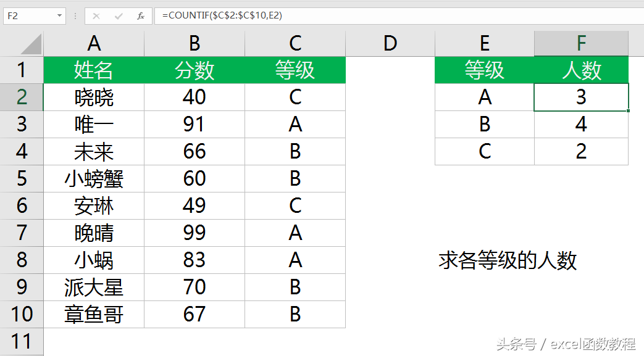Click the count cell showing 3

(x=581, y=97)
